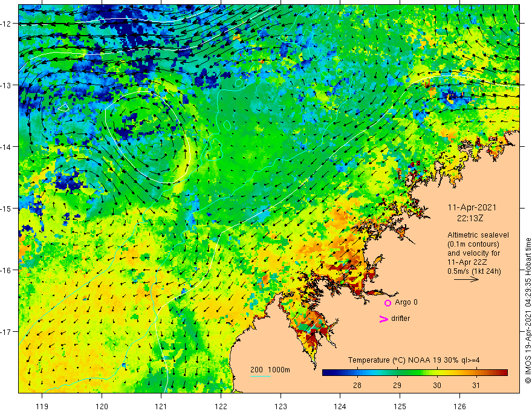Click the colorbar tick label 30

pos(437,385)
